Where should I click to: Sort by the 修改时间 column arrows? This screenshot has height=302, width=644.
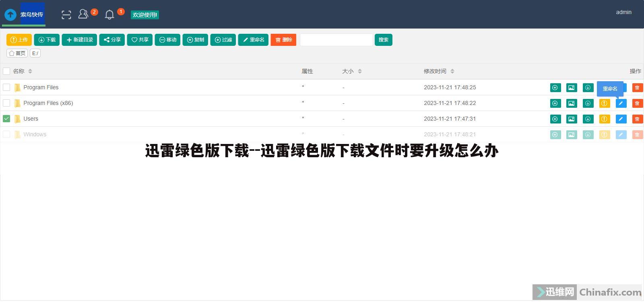[452, 71]
